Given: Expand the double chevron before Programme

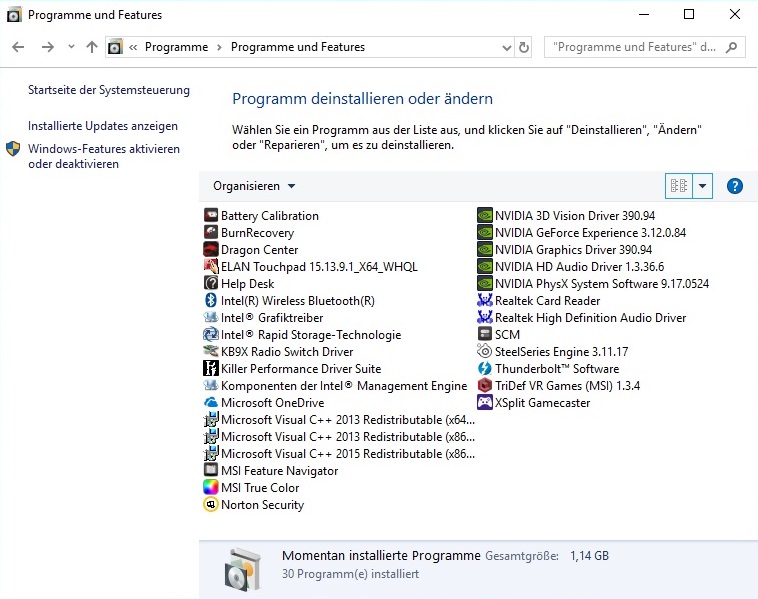Looking at the screenshot, I should [133, 47].
